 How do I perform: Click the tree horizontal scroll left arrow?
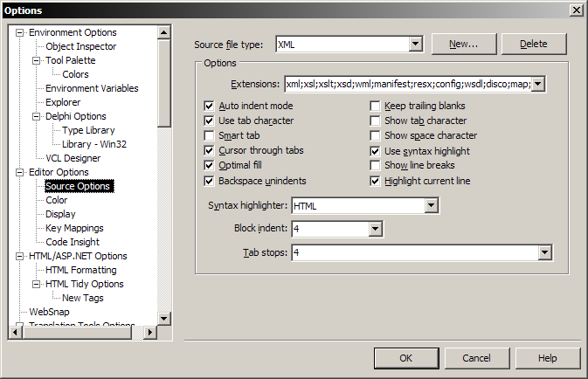coord(16,333)
